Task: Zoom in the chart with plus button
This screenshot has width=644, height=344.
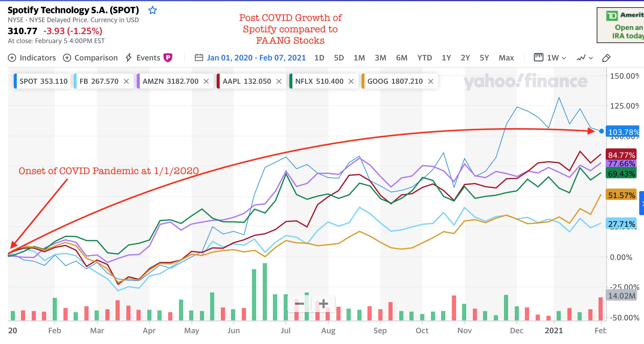Action: (x=323, y=304)
